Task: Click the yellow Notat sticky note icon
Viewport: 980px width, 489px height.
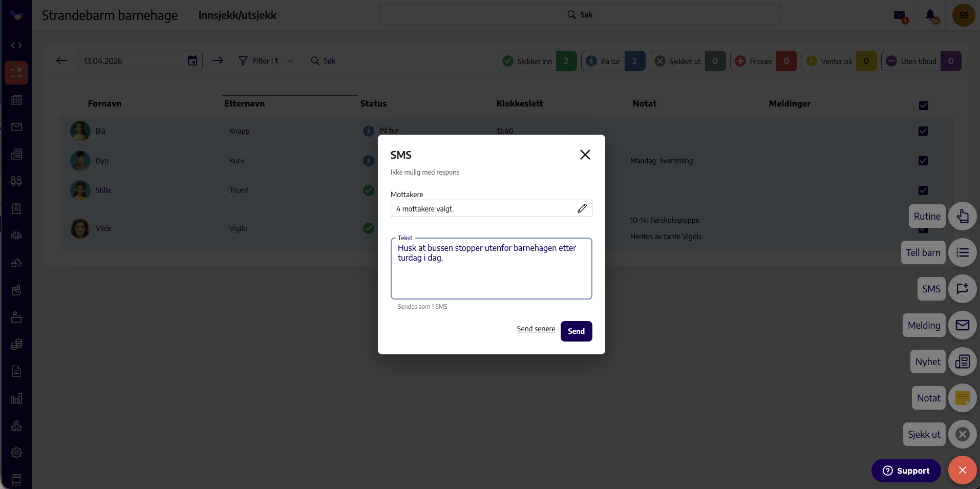Action: click(x=963, y=398)
